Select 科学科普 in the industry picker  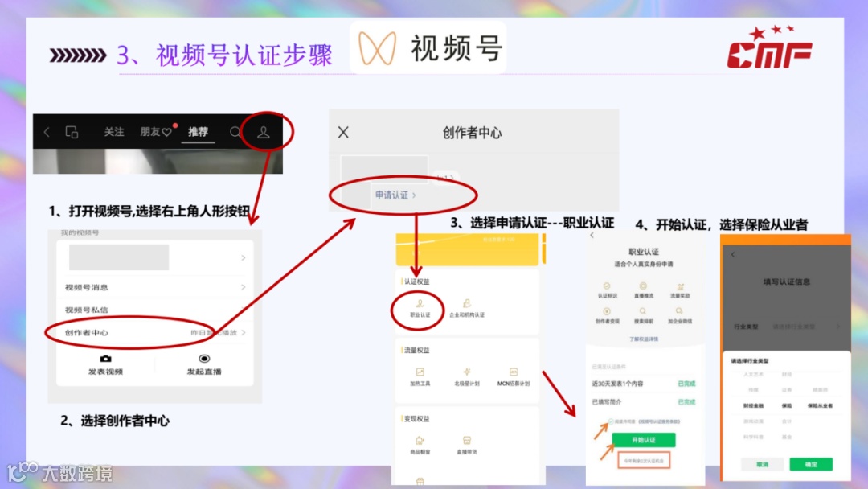753,437
